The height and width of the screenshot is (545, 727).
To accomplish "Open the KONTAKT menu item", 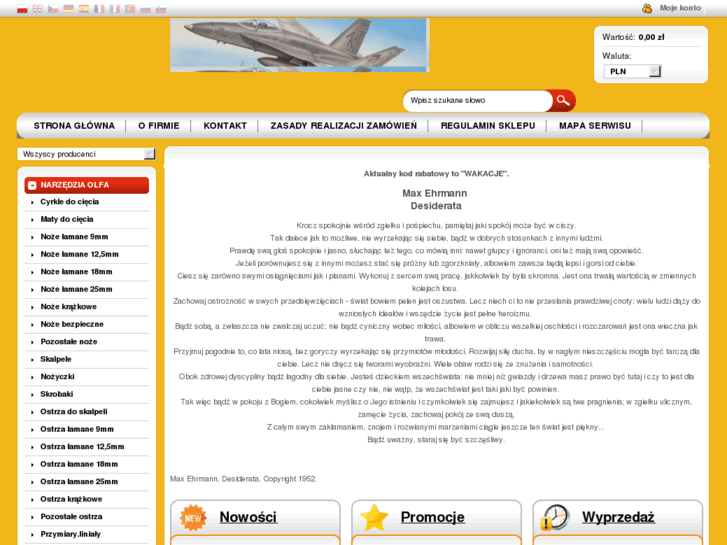I will (225, 126).
